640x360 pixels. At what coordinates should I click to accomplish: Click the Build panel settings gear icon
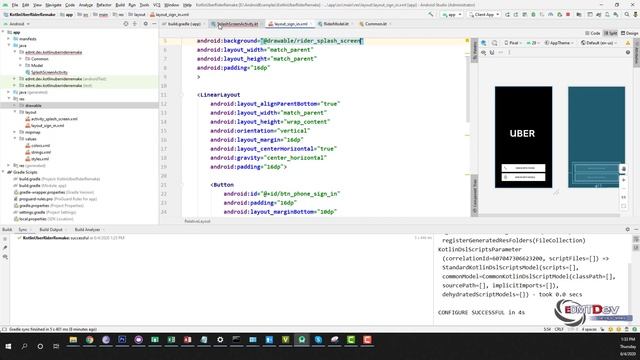627,229
